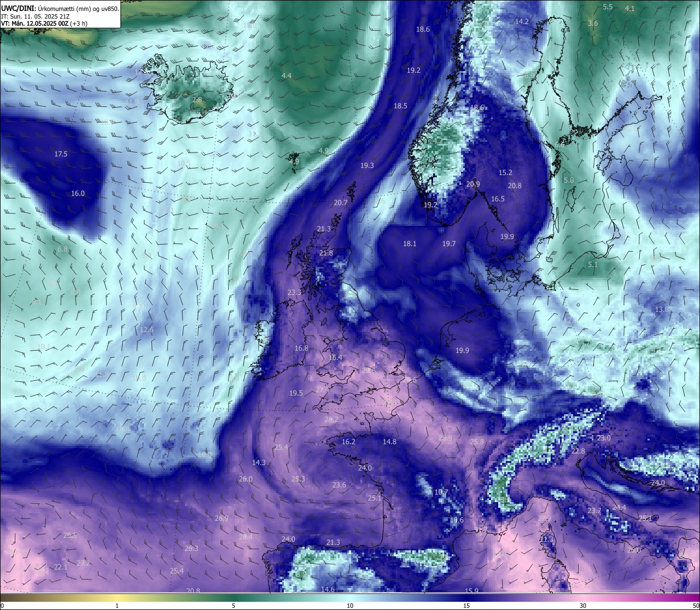Select the 14.8 value over northern France

pyautogui.click(x=389, y=442)
